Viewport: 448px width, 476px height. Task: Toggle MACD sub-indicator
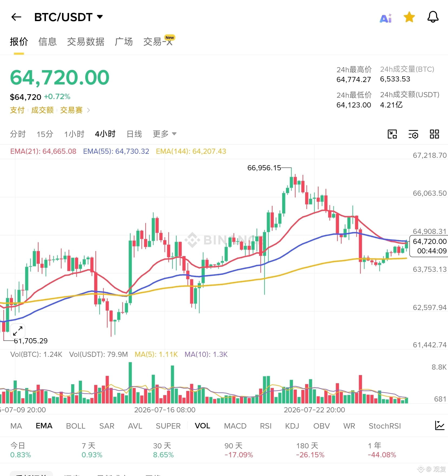tap(235, 426)
